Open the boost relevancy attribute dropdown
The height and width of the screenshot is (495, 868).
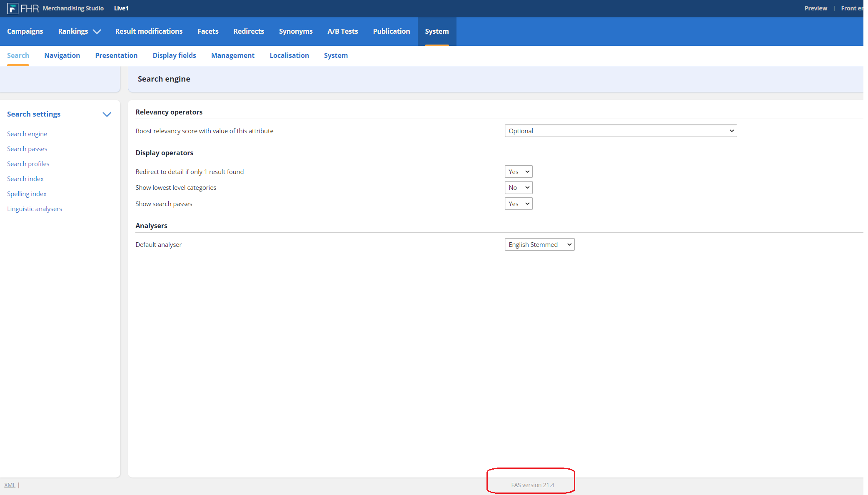click(x=621, y=131)
